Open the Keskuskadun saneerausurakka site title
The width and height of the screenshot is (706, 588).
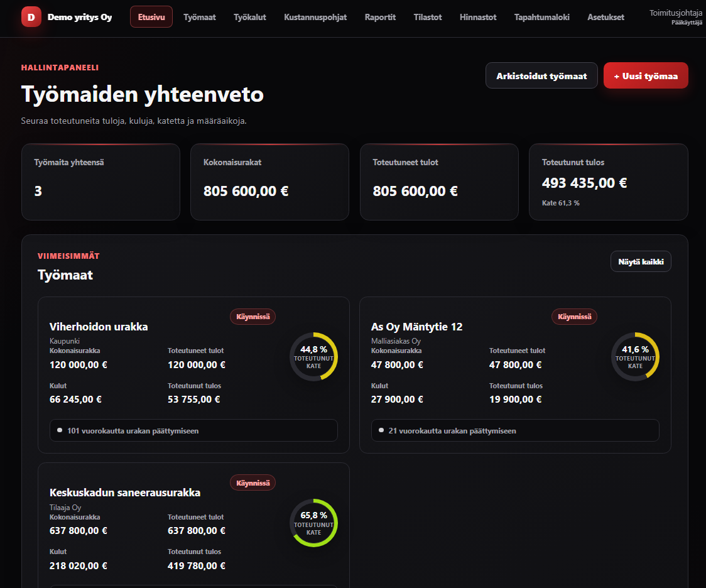click(x=125, y=493)
